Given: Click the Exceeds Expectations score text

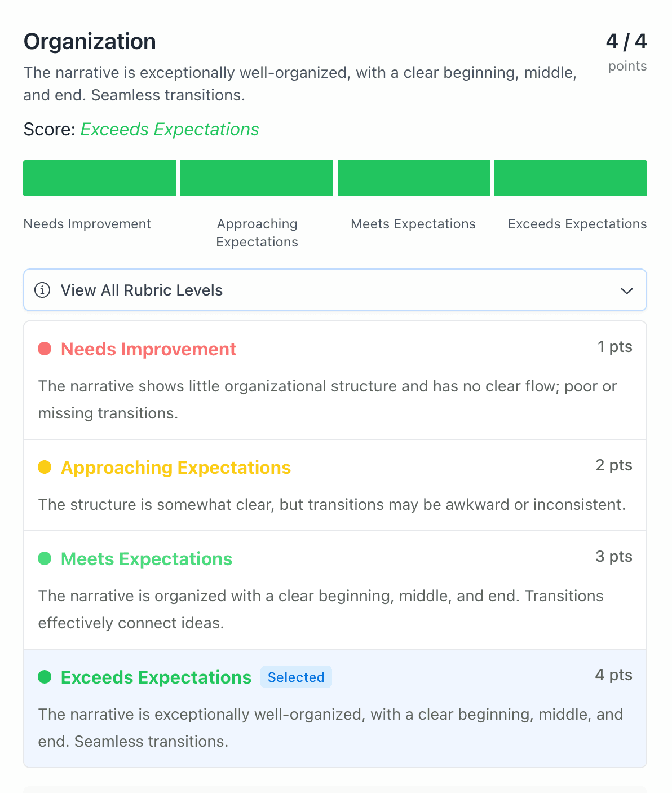Looking at the screenshot, I should click(x=169, y=130).
